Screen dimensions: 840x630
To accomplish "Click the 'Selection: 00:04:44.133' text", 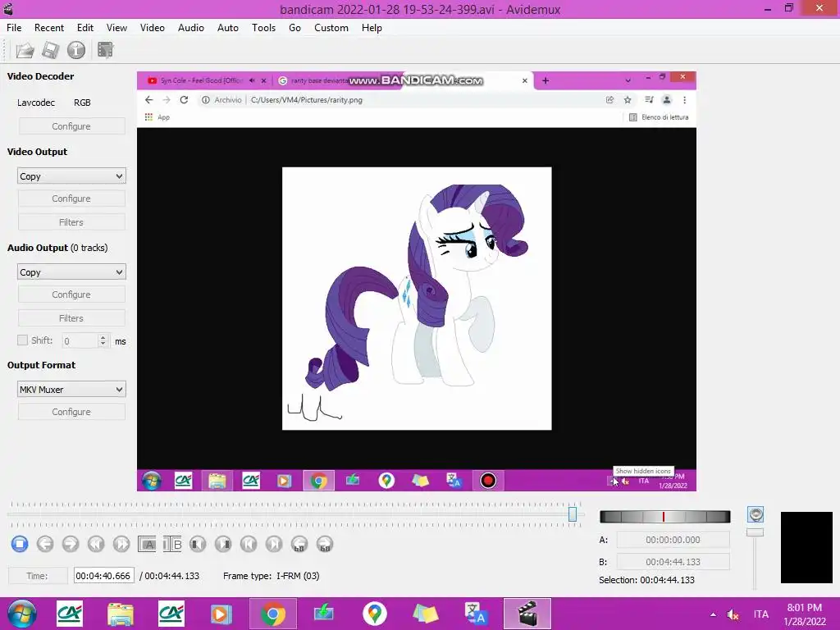I will point(646,580).
